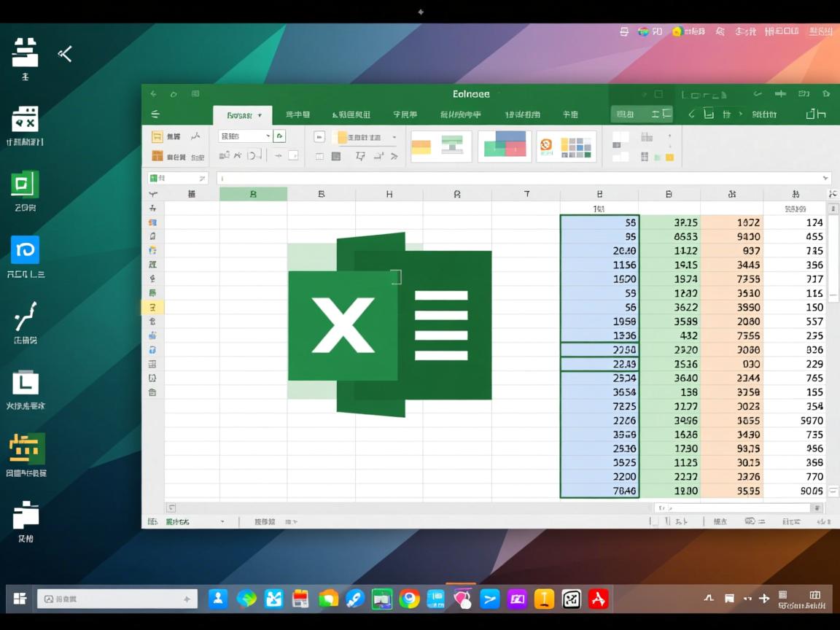Switch to the active first ribbon tab
This screenshot has height=630, width=840.
coord(242,115)
